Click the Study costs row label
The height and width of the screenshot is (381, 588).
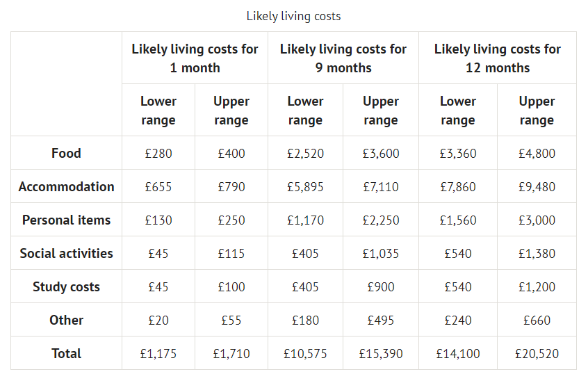coord(66,286)
